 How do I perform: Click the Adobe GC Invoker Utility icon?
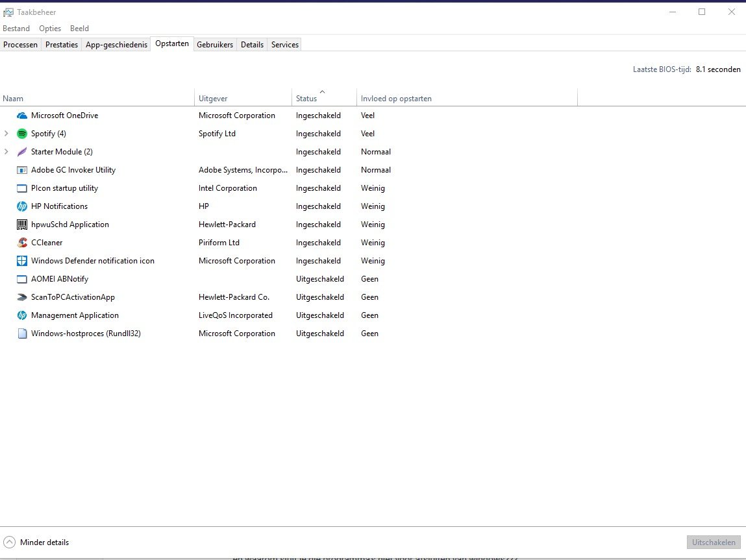pos(22,170)
